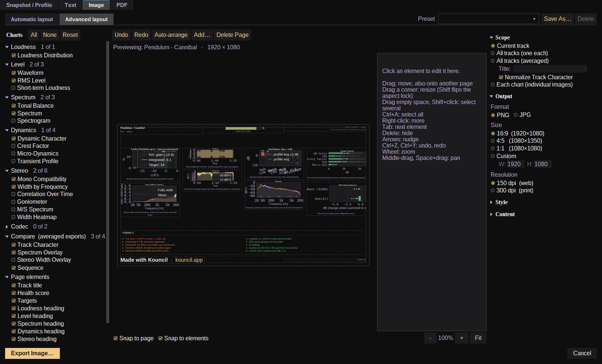Click the Add… button
This screenshot has width=602, height=364.
coord(202,35)
